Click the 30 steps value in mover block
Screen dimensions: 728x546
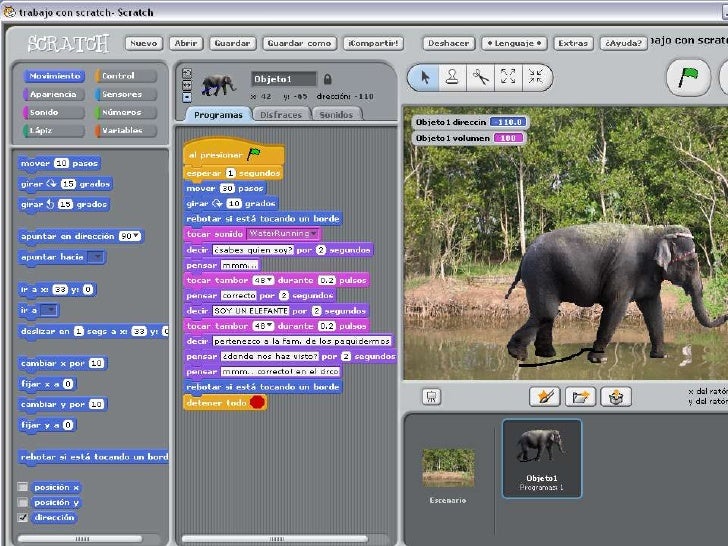[x=227, y=188]
